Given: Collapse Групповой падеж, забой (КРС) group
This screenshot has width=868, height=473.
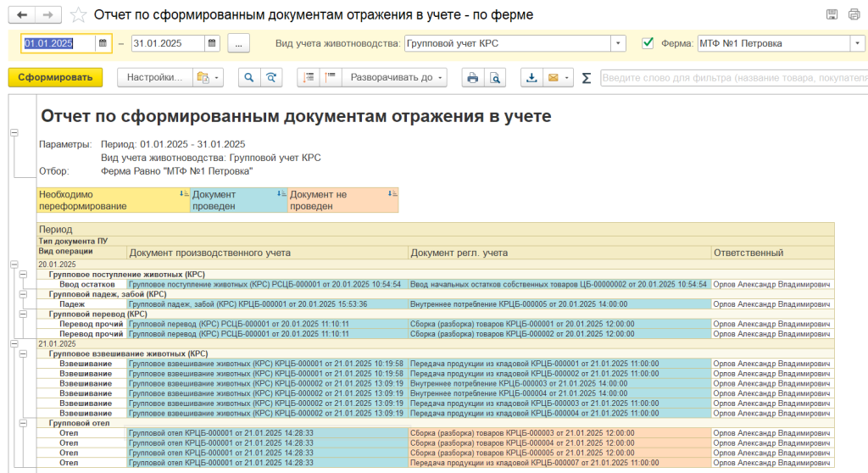Looking at the screenshot, I should click(23, 294).
